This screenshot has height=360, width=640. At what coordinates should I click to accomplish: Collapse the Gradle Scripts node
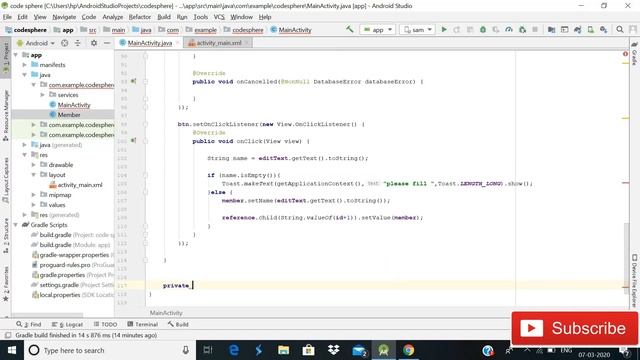(x=16, y=225)
